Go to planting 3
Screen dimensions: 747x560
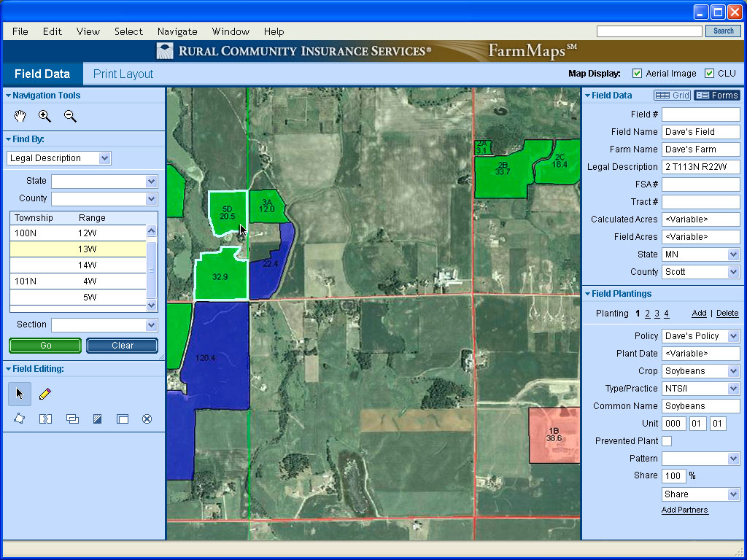tap(657, 314)
